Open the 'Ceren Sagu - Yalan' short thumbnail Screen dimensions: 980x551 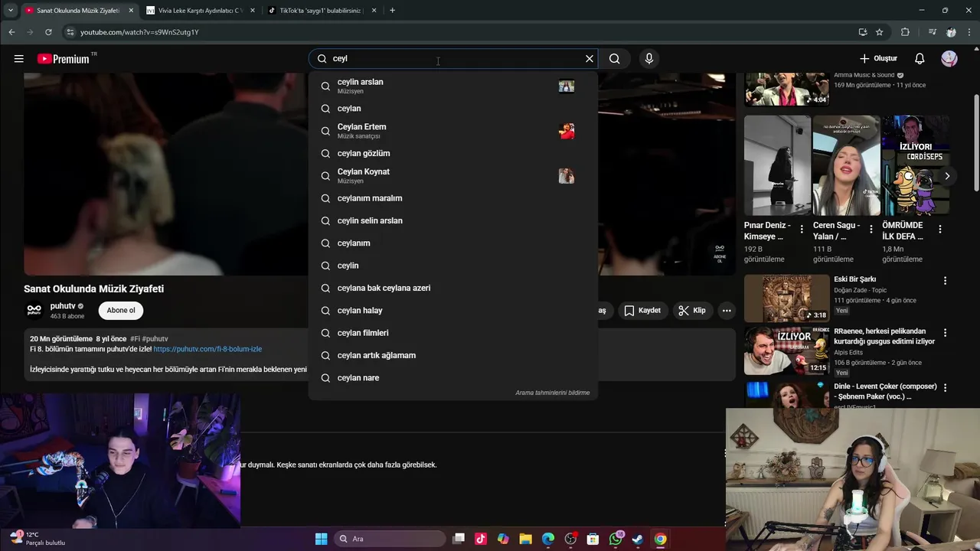point(846,165)
